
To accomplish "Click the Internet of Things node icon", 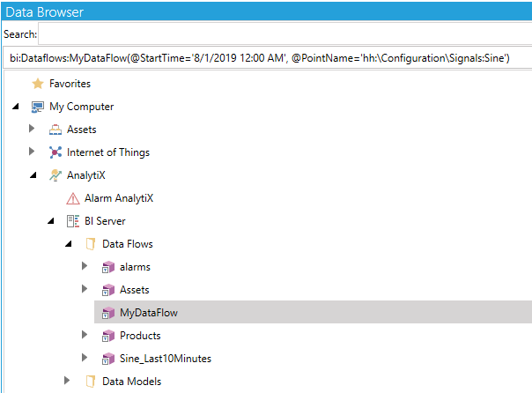I will (x=55, y=152).
